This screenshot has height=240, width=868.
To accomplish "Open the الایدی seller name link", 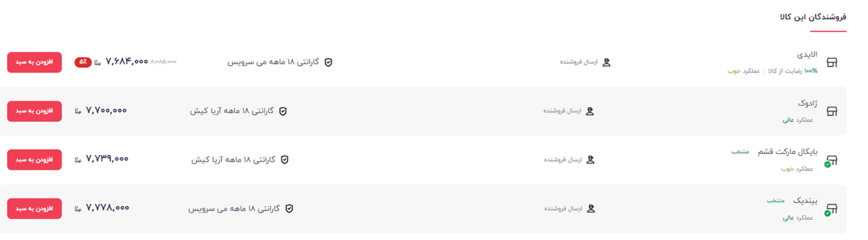I will (x=807, y=54).
